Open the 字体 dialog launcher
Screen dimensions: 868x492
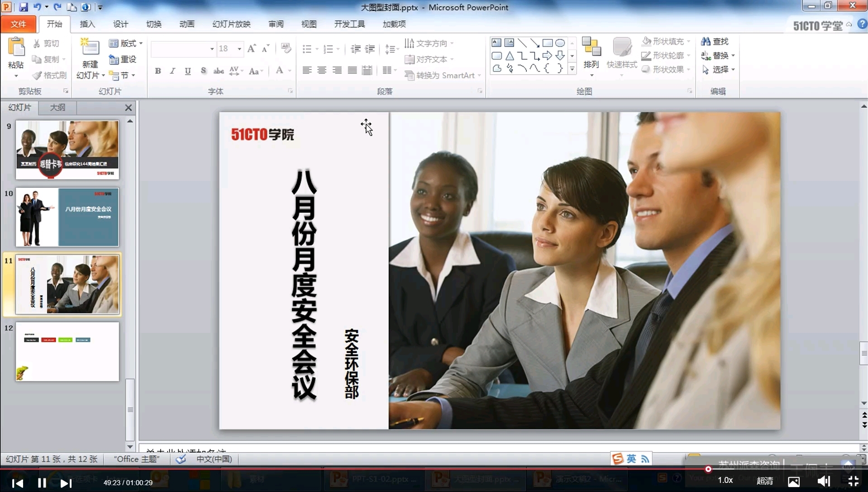pos(290,91)
